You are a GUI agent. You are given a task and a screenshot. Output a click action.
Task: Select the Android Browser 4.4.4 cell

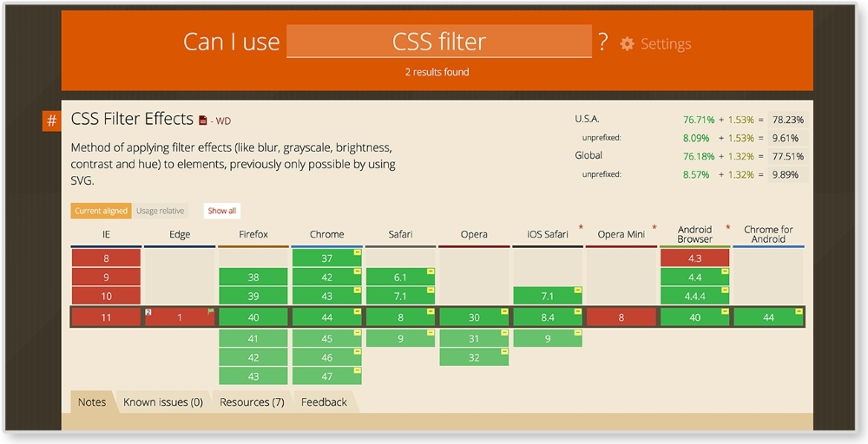[694, 296]
